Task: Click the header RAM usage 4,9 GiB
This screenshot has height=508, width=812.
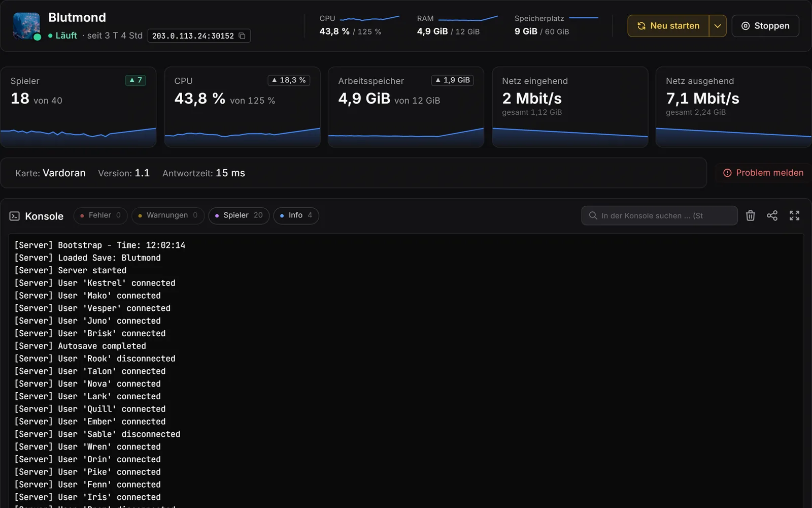Action: click(x=432, y=31)
